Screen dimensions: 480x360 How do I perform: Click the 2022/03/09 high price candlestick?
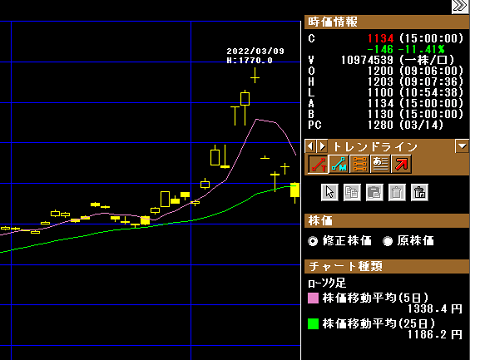pos(255,75)
